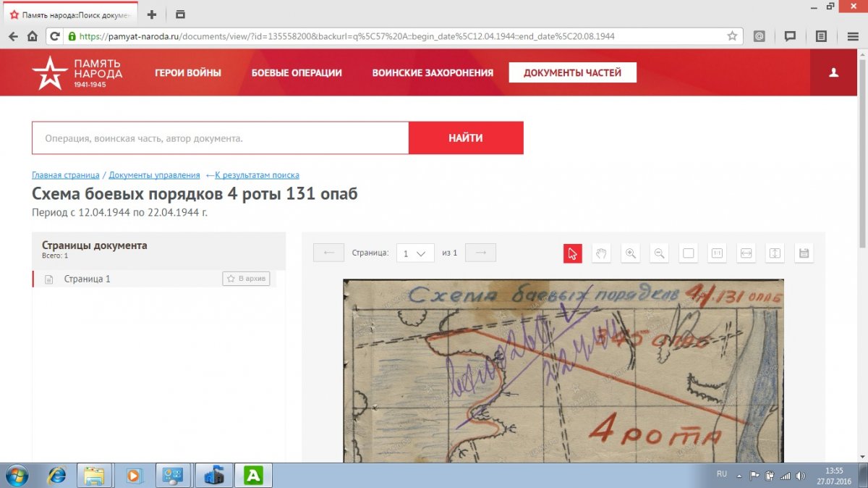Image resolution: width=868 pixels, height=488 pixels.
Task: Click the volume speaker tray icon
Action: point(799,476)
